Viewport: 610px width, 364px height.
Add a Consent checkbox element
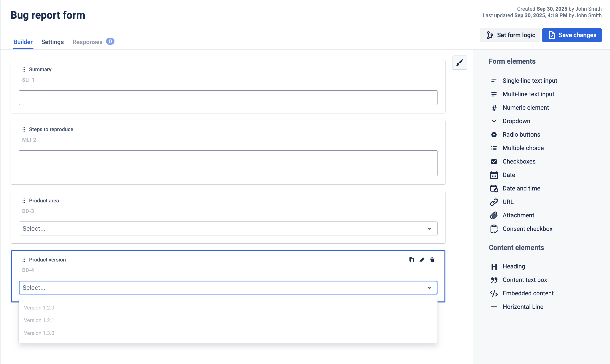click(x=527, y=229)
